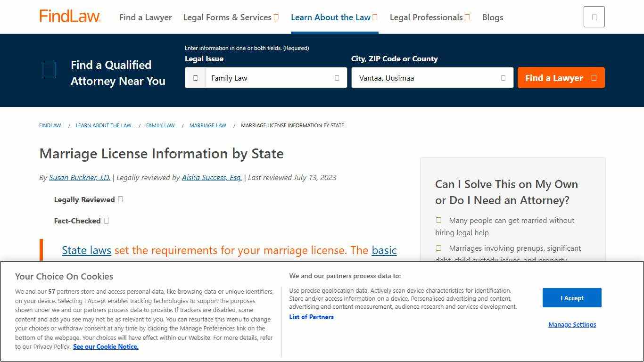Image resolution: width=644 pixels, height=362 pixels.
Task: Click the Legally Reviewed info icon
Action: point(120,199)
